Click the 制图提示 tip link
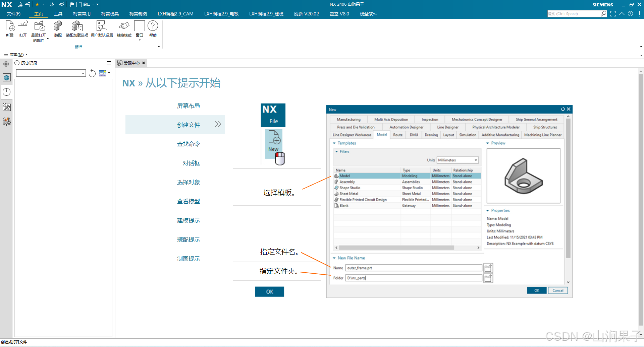644x347 pixels. click(x=189, y=259)
